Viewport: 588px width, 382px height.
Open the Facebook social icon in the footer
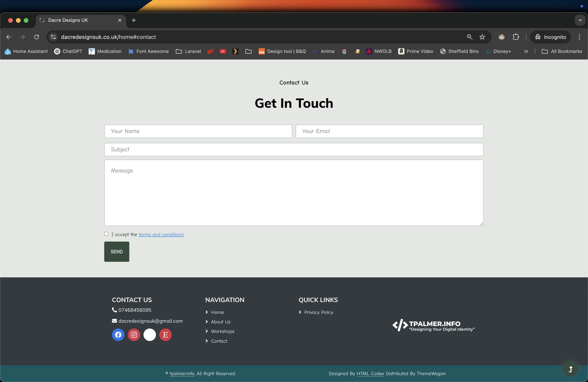click(x=118, y=335)
